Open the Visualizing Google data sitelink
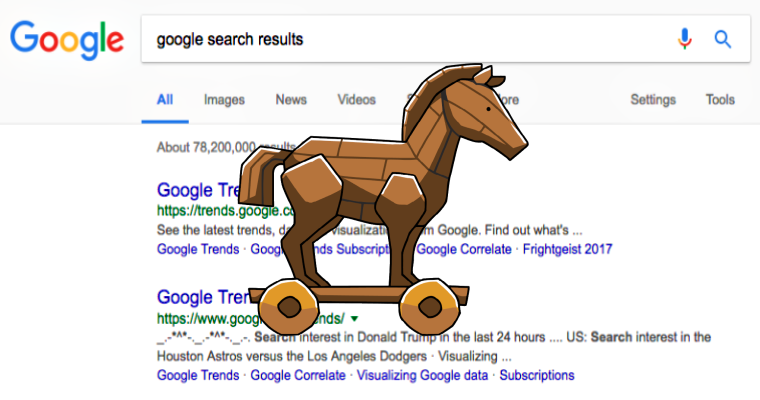This screenshot has width=760, height=400. pos(422,375)
